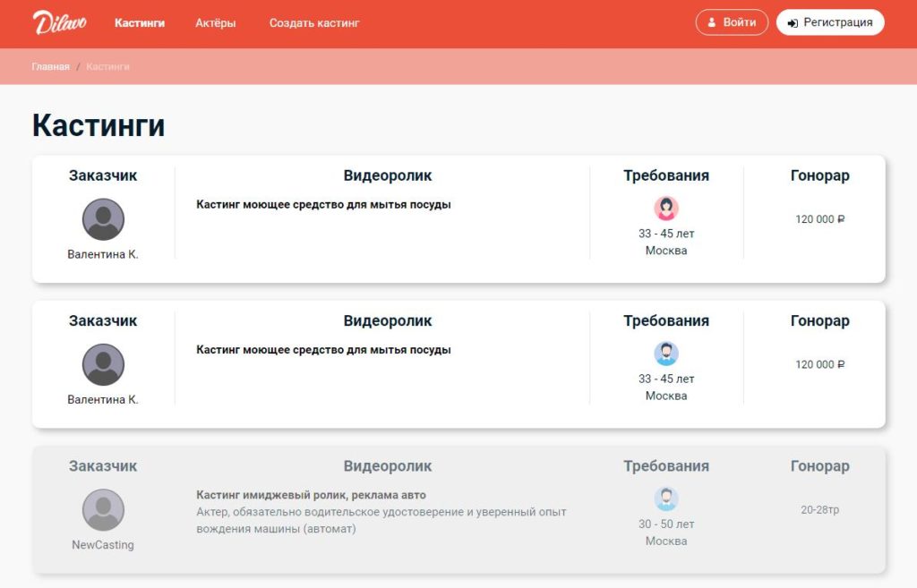Click the auto casting description about водительское удостоверение

[x=381, y=520]
